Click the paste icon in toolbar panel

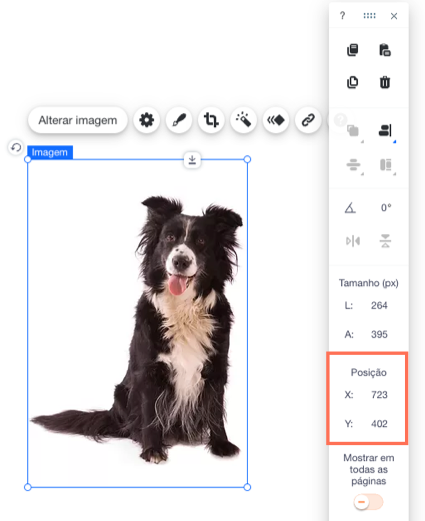point(385,50)
